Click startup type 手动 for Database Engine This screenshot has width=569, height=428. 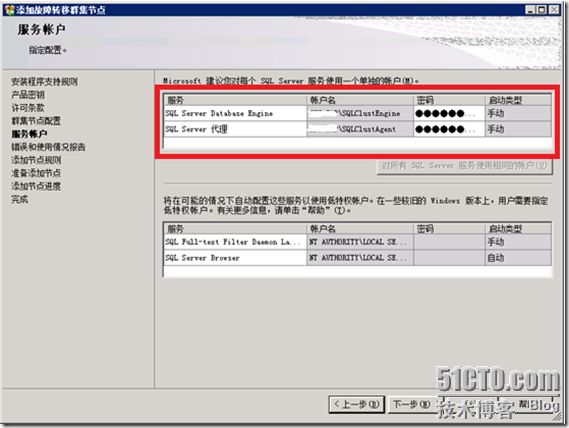(x=518, y=113)
